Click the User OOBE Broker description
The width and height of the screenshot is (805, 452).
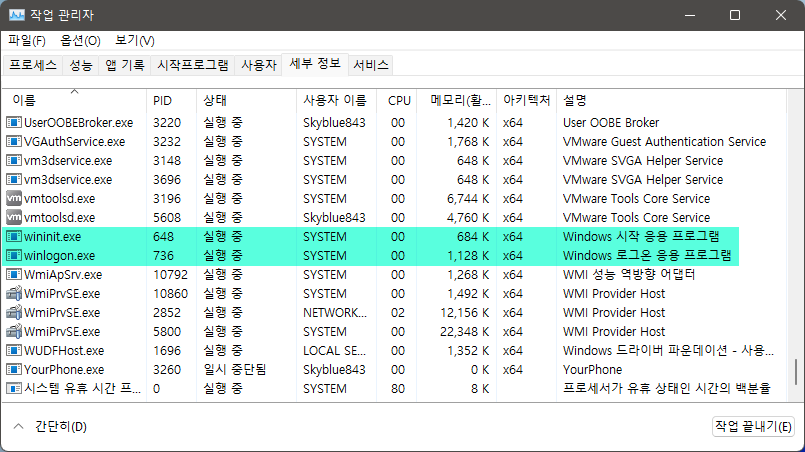611,122
